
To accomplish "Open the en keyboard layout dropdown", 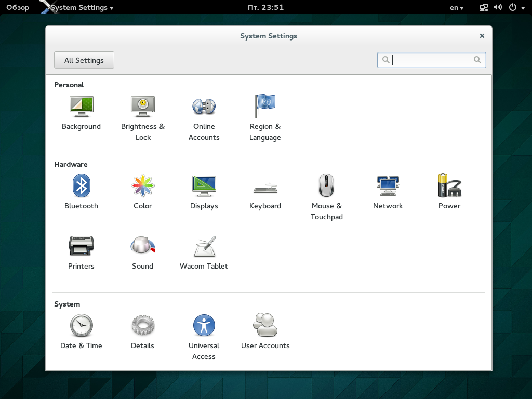I will point(456,7).
